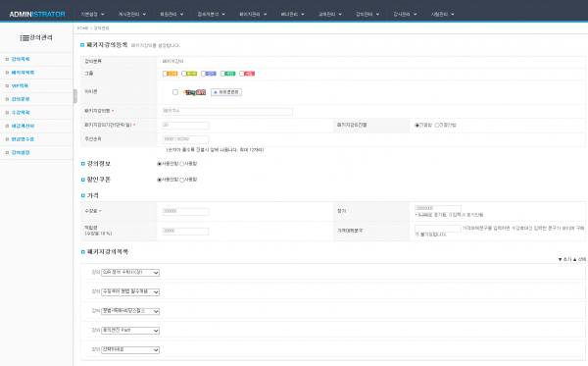Expand the 교재관리 menu dropdown

[330, 15]
